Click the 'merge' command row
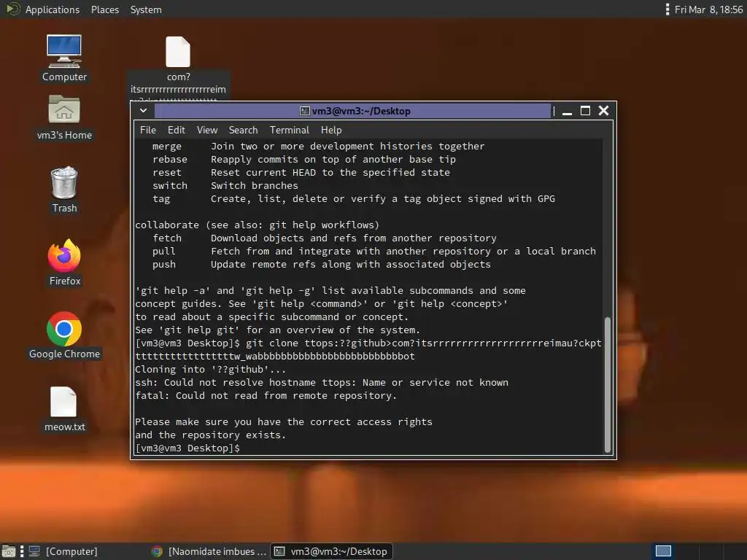 [318, 146]
